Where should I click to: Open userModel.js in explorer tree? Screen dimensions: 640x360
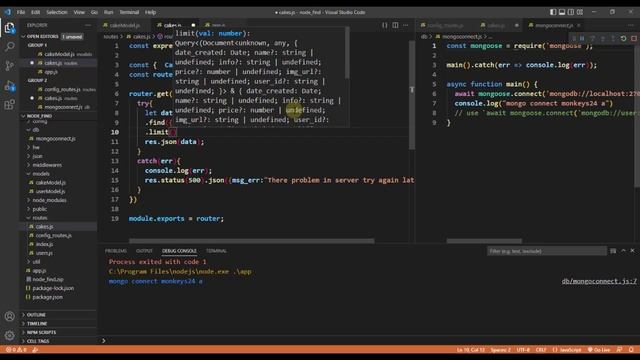58,191
